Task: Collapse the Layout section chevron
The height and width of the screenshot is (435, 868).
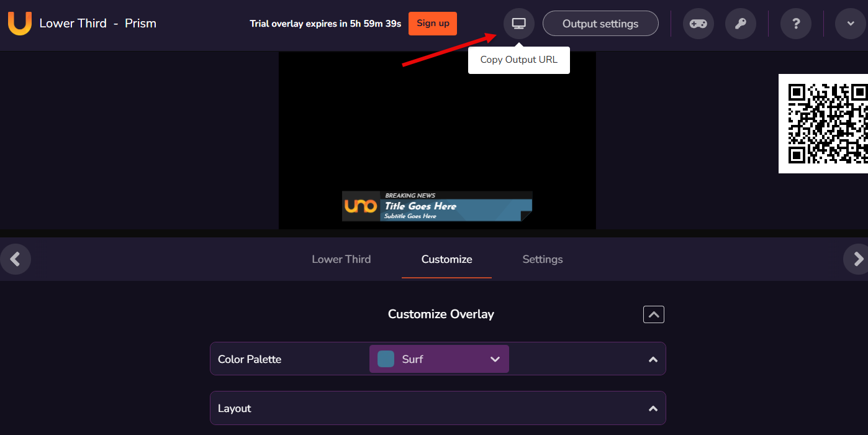Action: (653, 408)
